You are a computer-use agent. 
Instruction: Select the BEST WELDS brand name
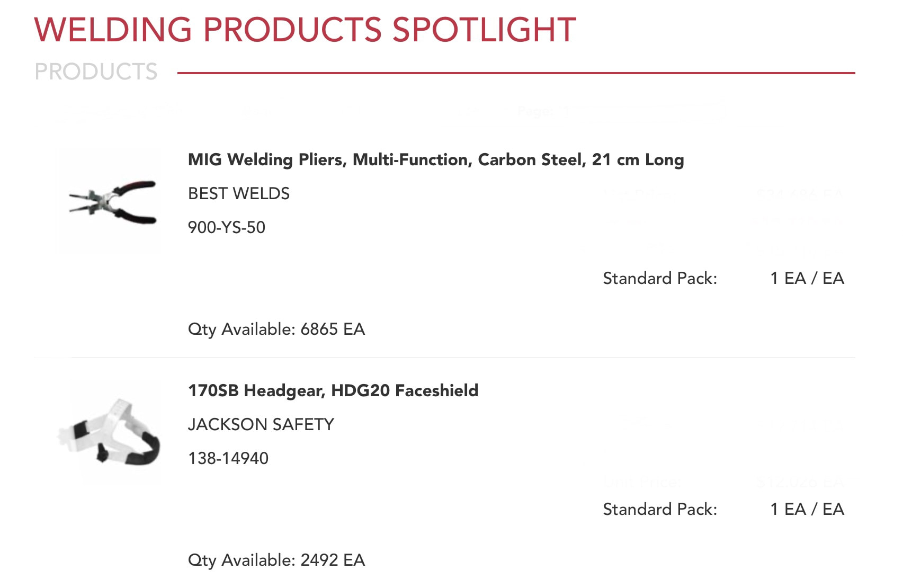pyautogui.click(x=239, y=193)
